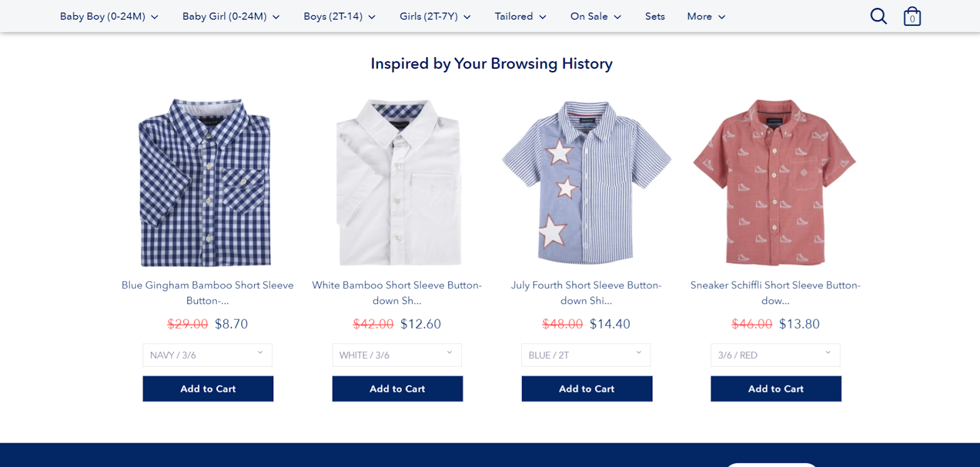Open the Boys (2T-14) dropdown menu
980x467 pixels.
[339, 17]
